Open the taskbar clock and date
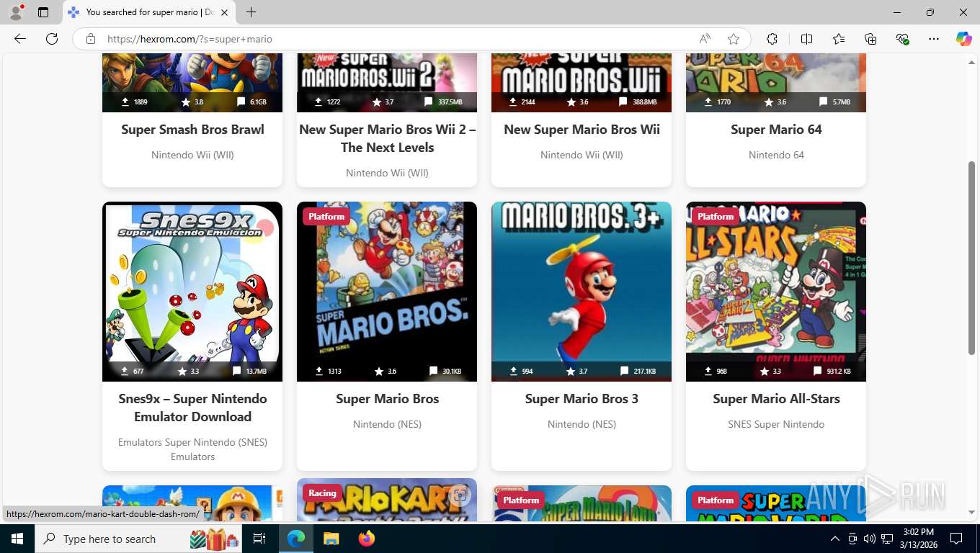Screen dimensions: 980x553 point(918,539)
